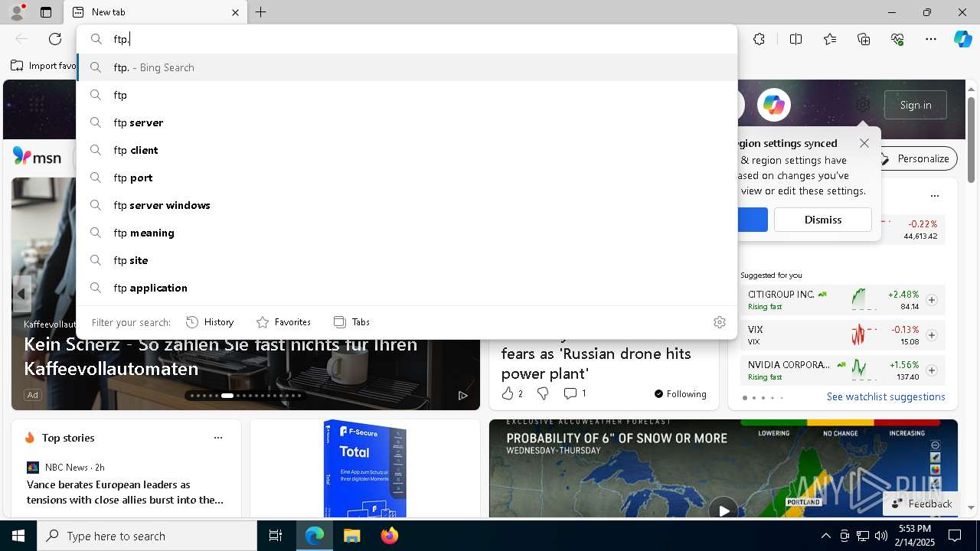This screenshot has height=551, width=980.
Task: Open File Explorer from taskbar
Action: (351, 536)
